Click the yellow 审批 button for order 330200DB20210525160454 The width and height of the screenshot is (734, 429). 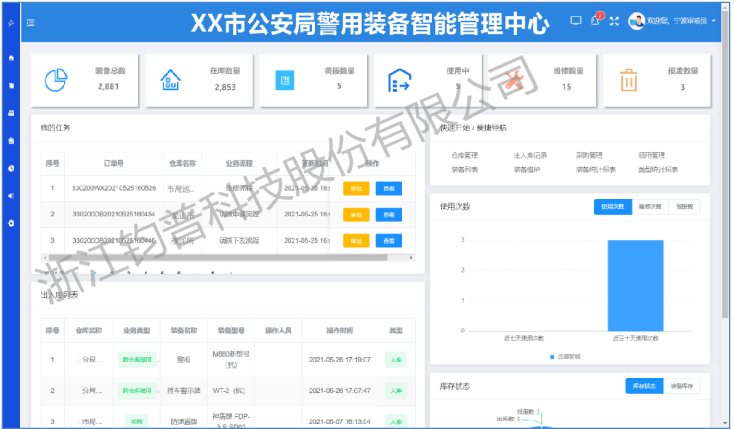pos(356,214)
